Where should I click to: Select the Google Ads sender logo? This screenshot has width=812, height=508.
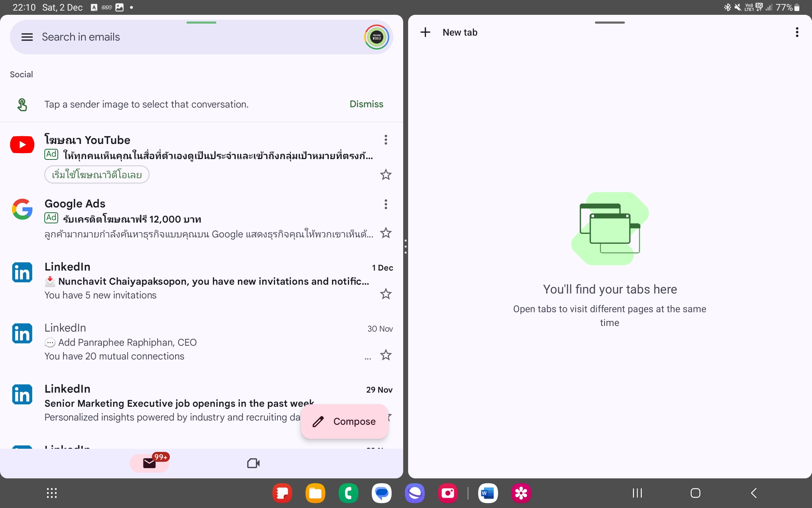(x=22, y=209)
